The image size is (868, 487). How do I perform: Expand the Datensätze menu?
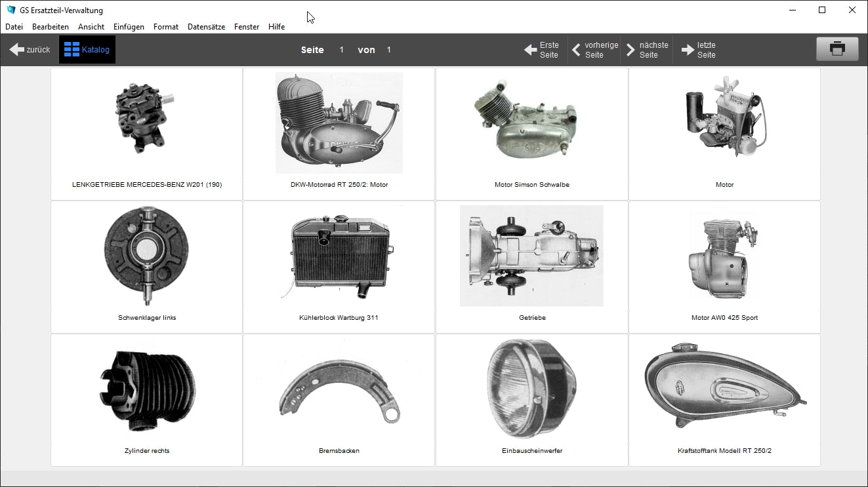click(x=206, y=27)
